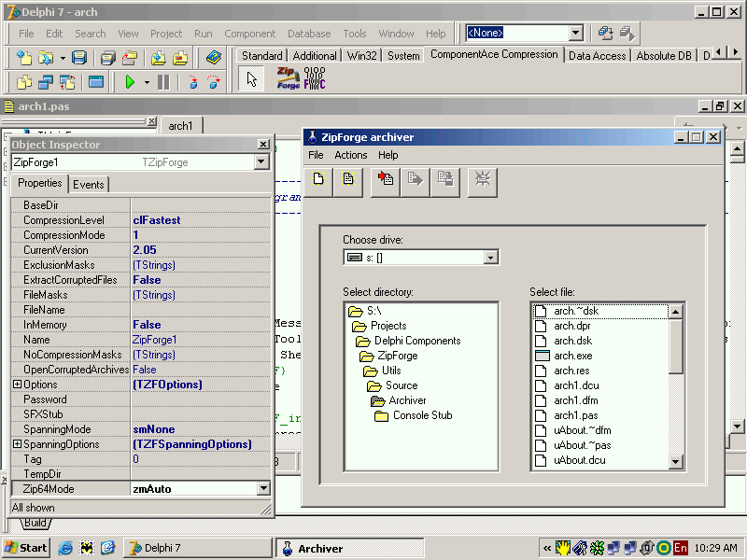
Task: Open the Actions menu in ZipForge archiver
Action: click(350, 155)
